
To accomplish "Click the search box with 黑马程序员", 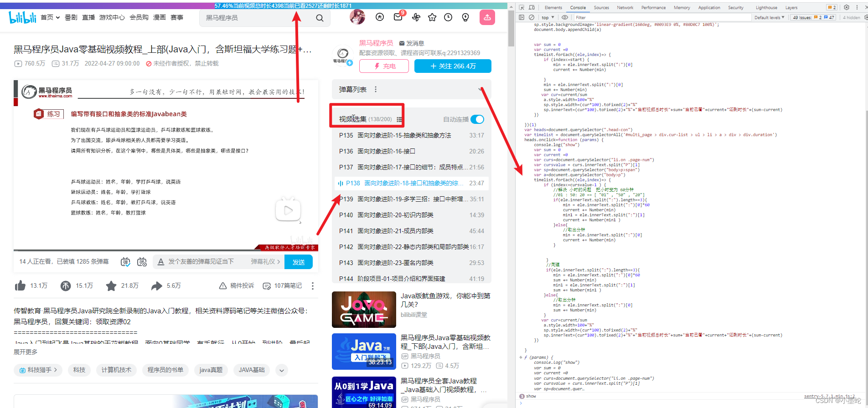I will 258,18.
